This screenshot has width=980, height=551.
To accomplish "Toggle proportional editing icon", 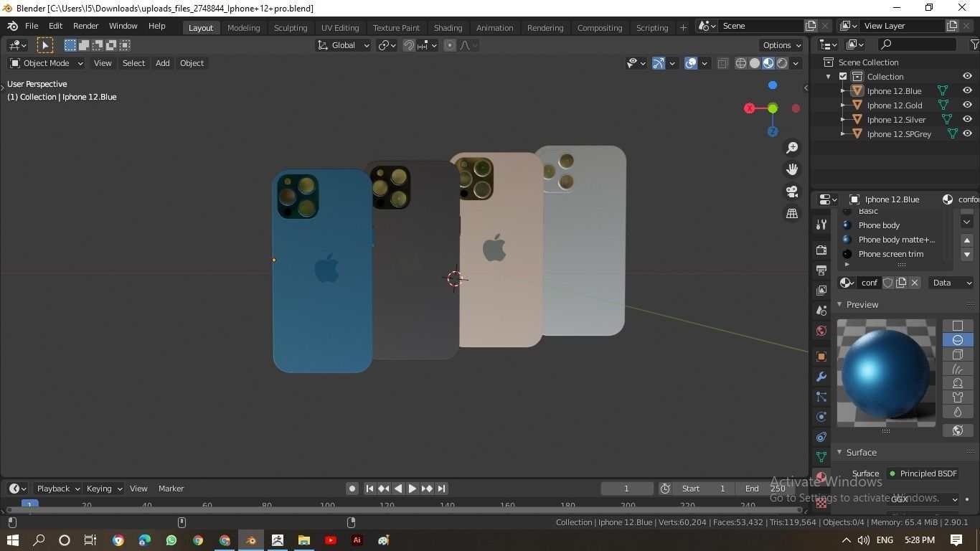I will [x=450, y=45].
